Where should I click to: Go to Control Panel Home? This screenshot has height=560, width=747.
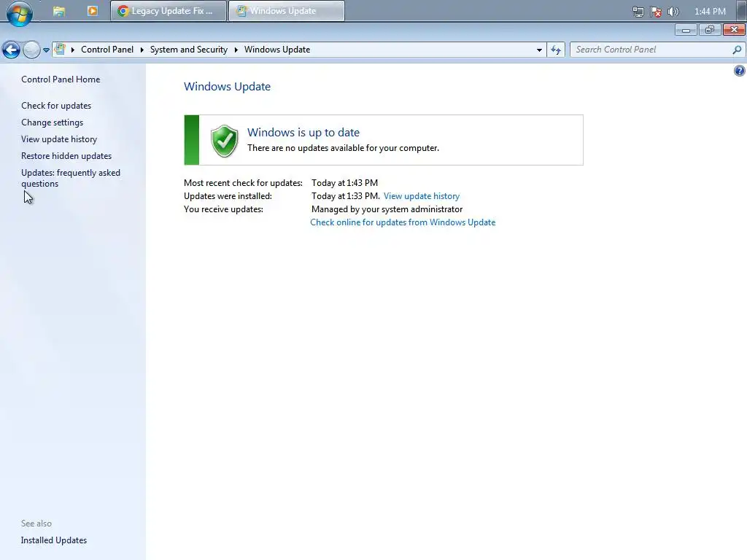[x=61, y=79]
